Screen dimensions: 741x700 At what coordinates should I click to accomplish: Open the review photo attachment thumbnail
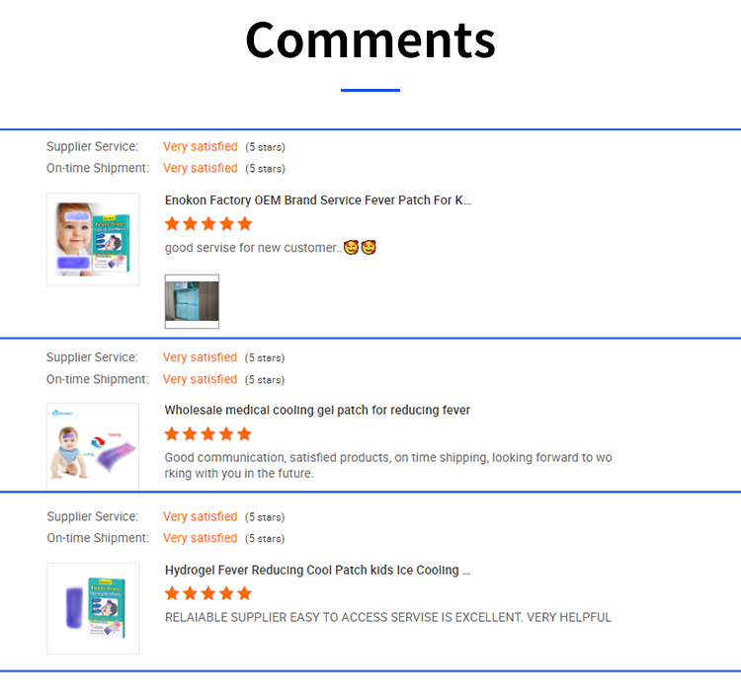(x=192, y=301)
